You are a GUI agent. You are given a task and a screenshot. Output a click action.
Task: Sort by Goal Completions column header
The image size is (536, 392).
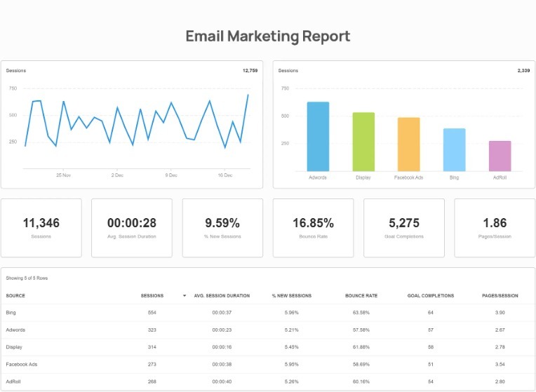click(x=431, y=296)
